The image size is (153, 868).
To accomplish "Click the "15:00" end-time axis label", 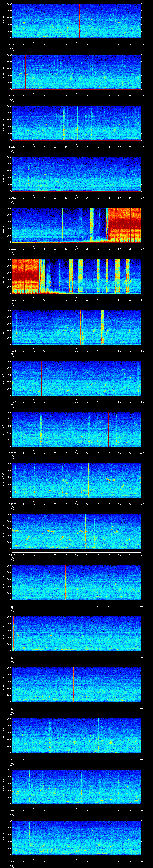I will pyautogui.click(x=141, y=708).
